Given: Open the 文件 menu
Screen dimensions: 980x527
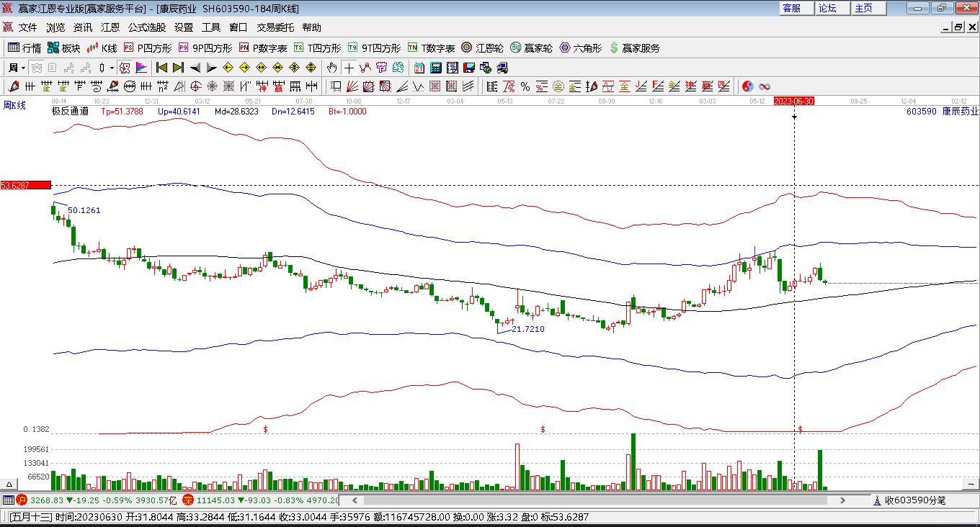Looking at the screenshot, I should coord(28,27).
